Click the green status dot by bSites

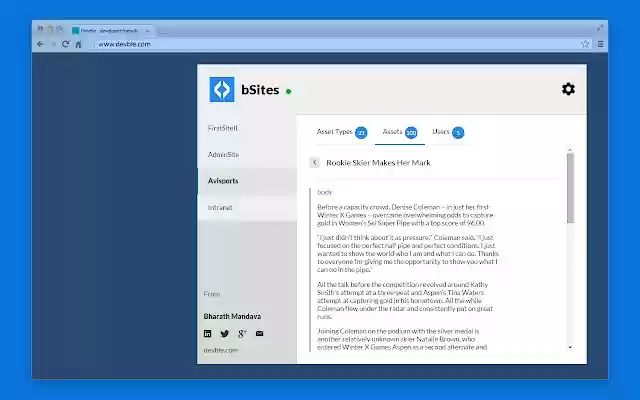pos(289,91)
